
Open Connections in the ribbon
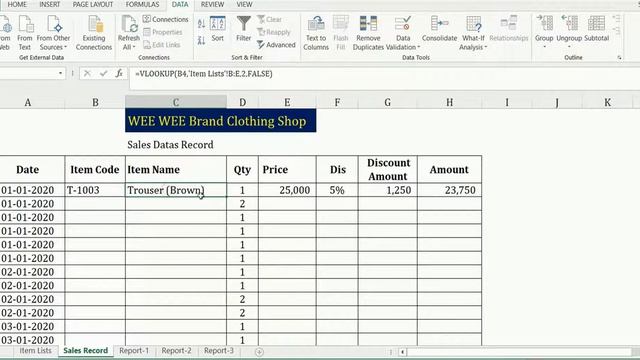165,19
